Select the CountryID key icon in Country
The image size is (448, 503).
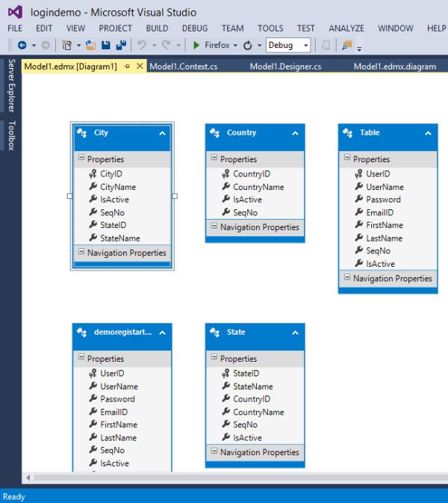click(x=226, y=174)
